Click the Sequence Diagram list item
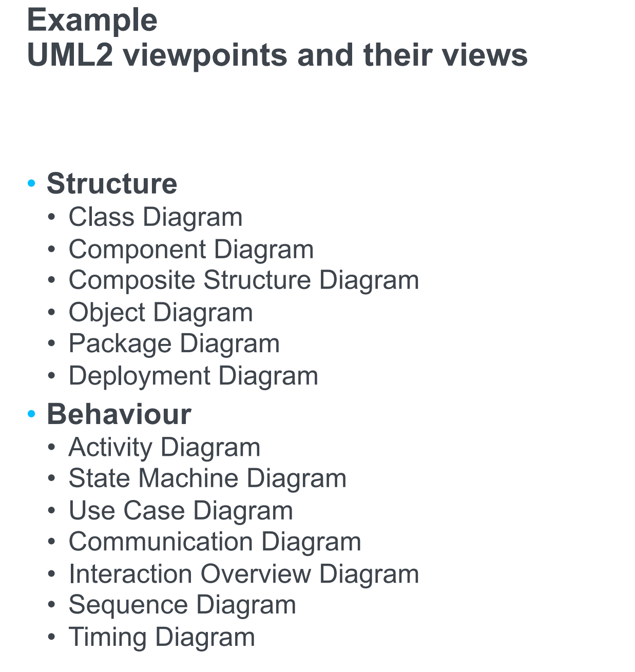The width and height of the screenshot is (635, 672). pos(182,605)
